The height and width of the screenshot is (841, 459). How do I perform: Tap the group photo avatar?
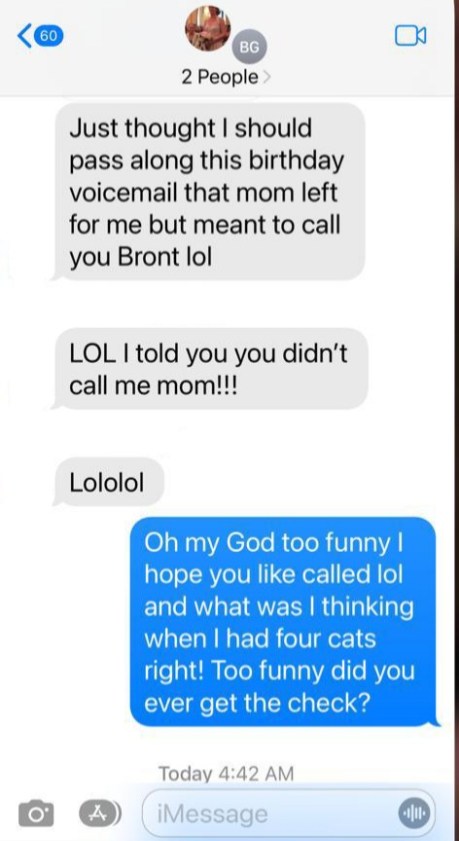click(x=208, y=28)
